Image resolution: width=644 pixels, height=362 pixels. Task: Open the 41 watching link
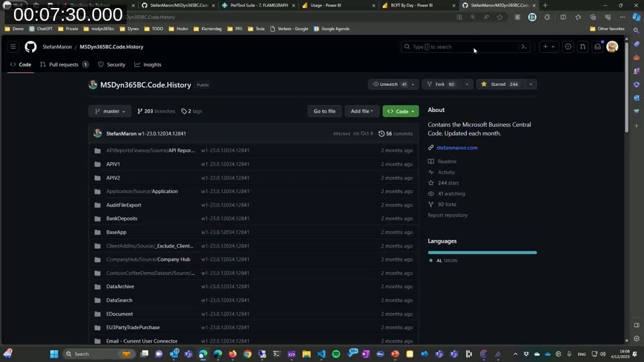click(451, 194)
